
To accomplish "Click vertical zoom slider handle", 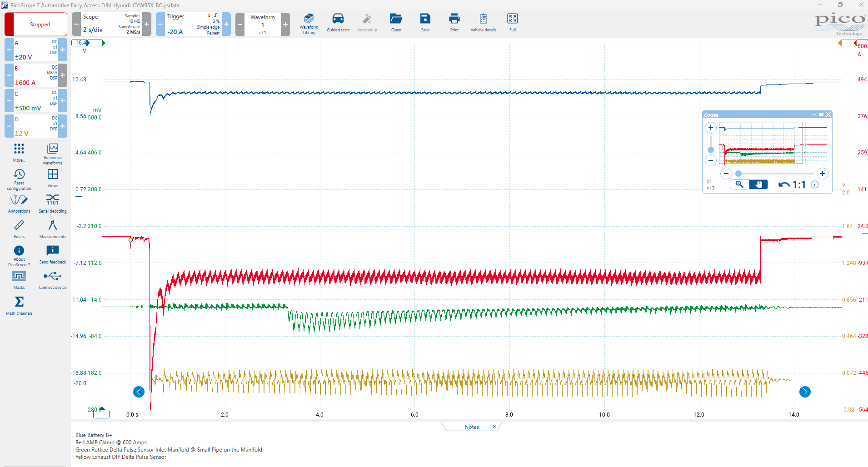I will coord(711,150).
